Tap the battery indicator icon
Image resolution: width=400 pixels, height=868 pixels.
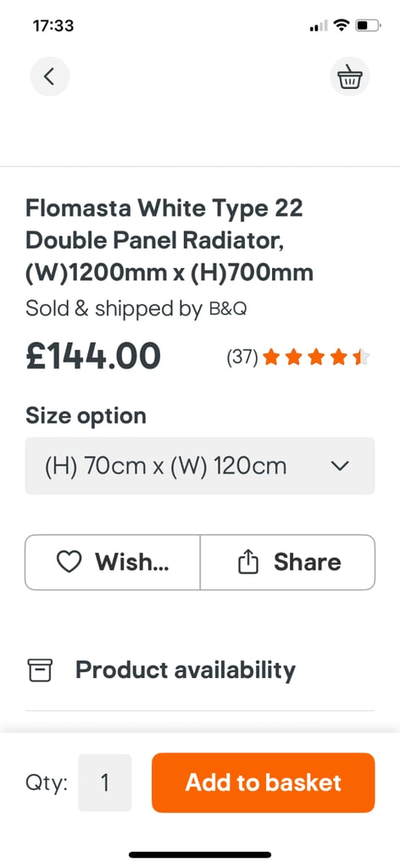368,25
